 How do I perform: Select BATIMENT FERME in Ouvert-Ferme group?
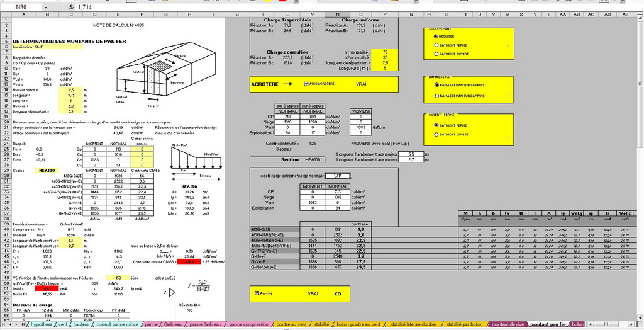[x=436, y=125]
